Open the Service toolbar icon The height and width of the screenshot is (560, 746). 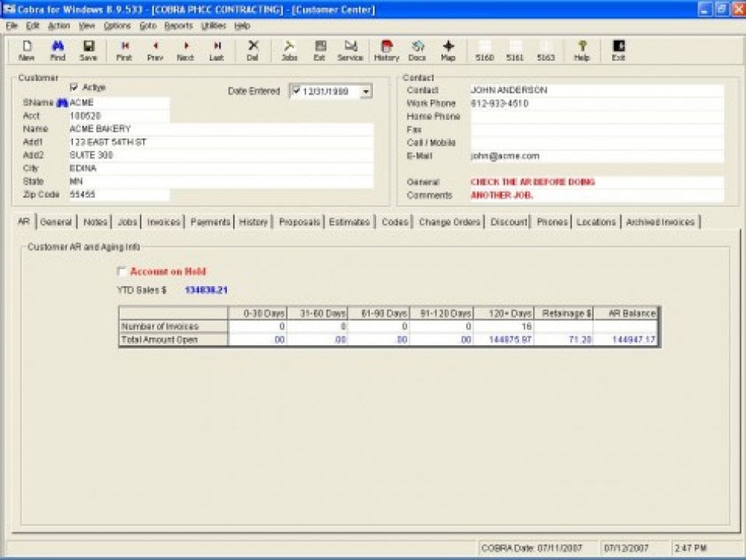(x=350, y=51)
